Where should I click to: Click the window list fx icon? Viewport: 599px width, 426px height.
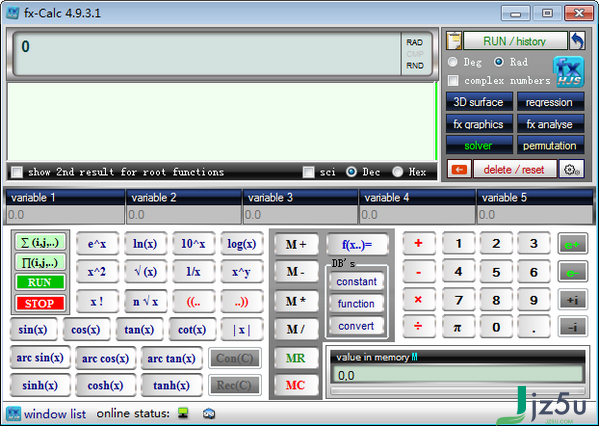tap(13, 413)
